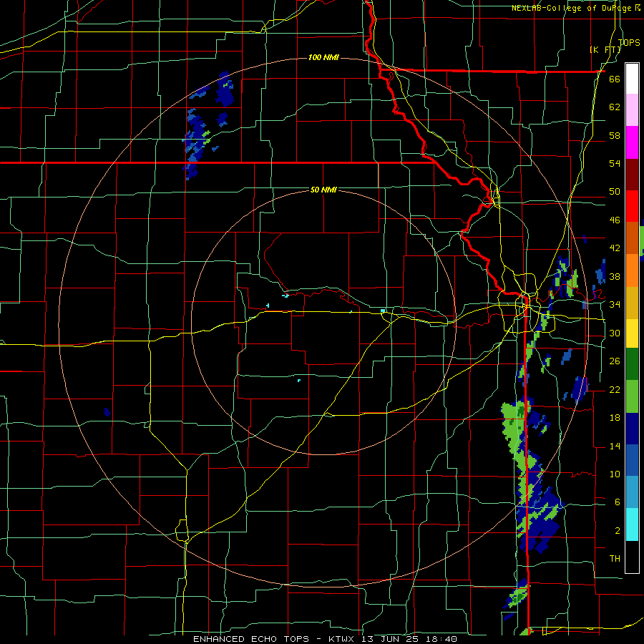Select the K FT units label

point(605,49)
